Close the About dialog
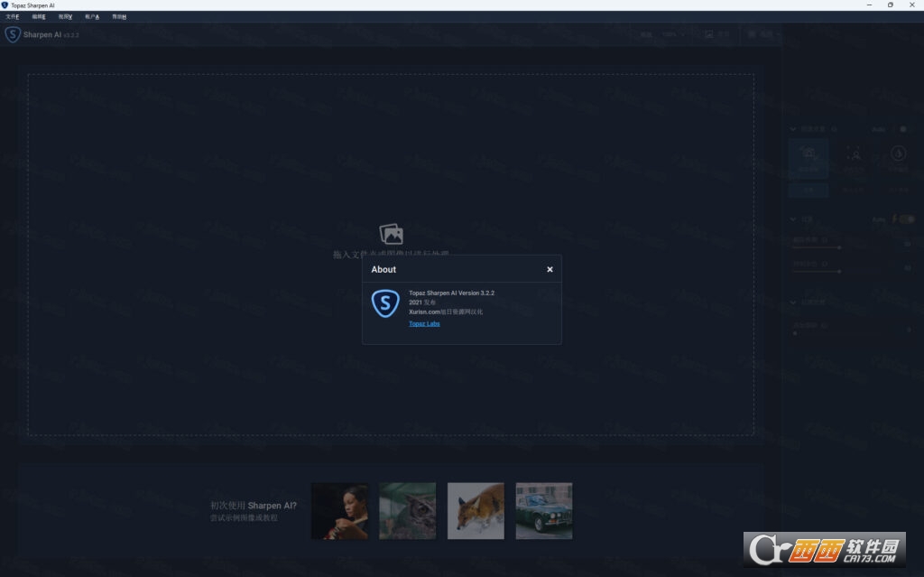The width and height of the screenshot is (924, 577). pyautogui.click(x=550, y=270)
